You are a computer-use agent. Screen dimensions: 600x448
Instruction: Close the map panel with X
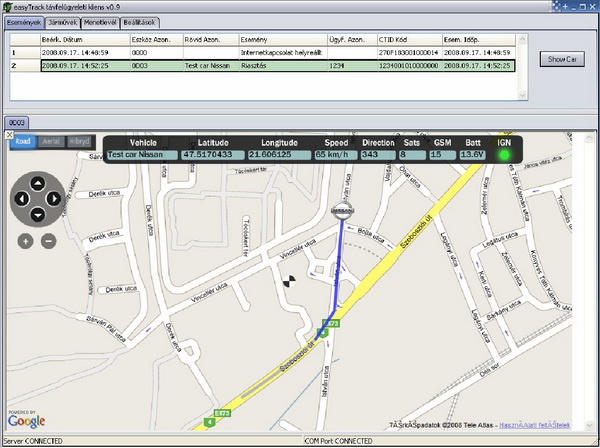click(x=9, y=135)
